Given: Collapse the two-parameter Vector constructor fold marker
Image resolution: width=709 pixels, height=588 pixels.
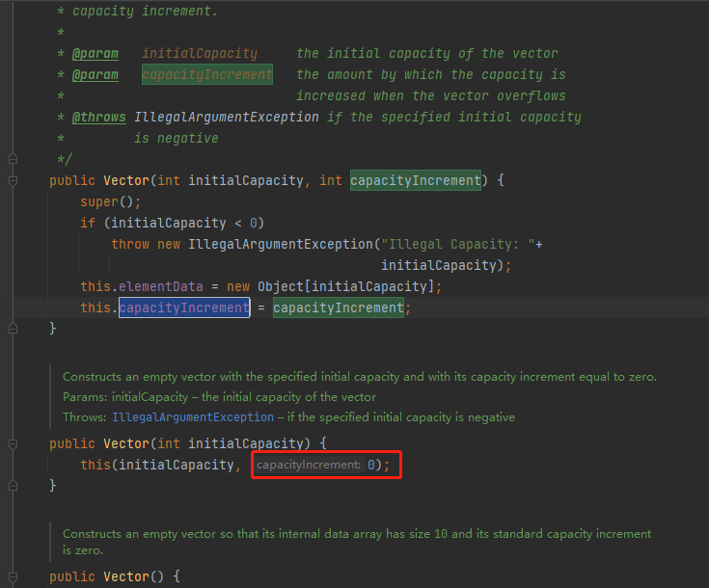Looking at the screenshot, I should (x=13, y=180).
